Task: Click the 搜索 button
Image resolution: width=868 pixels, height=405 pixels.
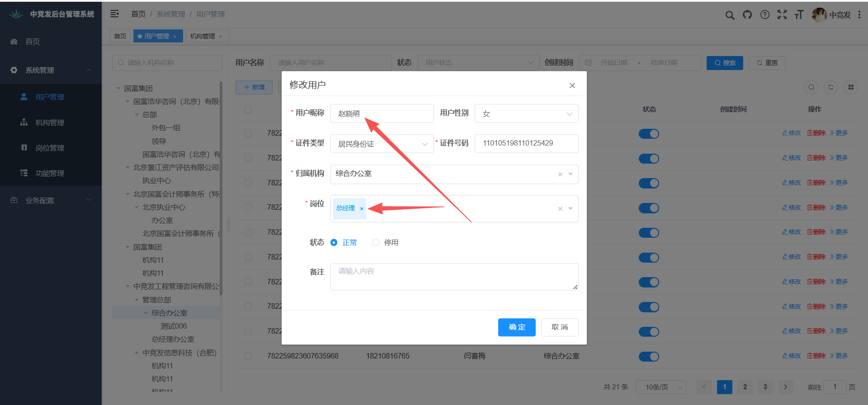Action: (x=725, y=63)
